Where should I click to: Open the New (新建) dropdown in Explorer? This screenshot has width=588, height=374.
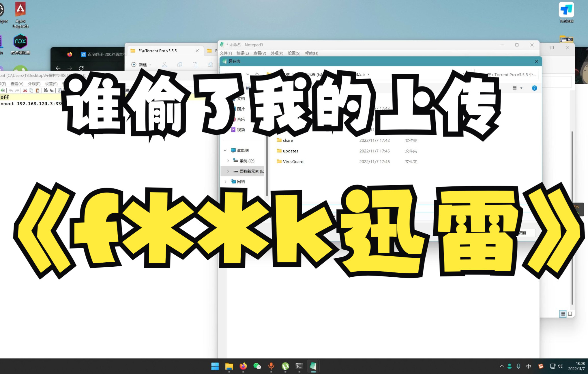[141, 65]
